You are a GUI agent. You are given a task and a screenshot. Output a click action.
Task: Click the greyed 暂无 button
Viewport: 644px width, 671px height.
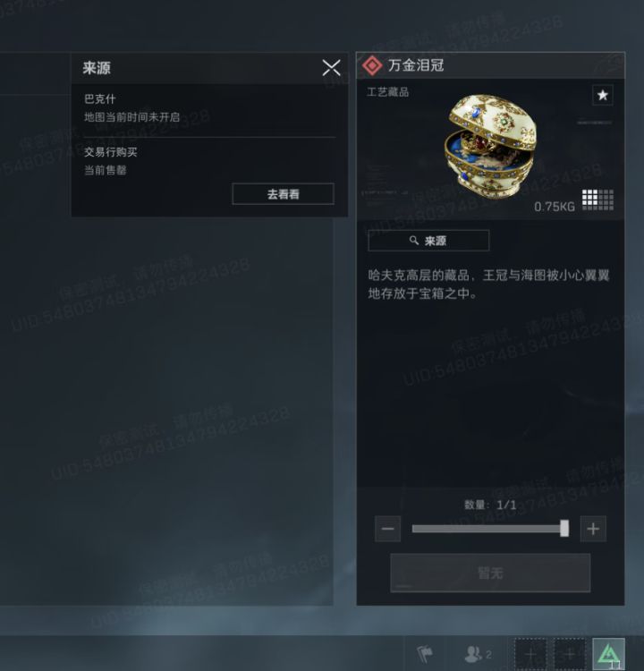tap(490, 573)
